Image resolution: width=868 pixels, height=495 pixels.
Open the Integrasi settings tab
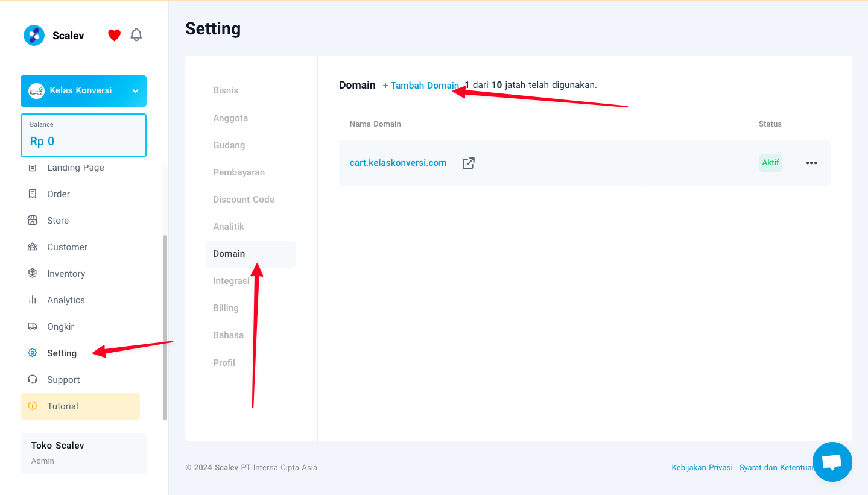[231, 280]
